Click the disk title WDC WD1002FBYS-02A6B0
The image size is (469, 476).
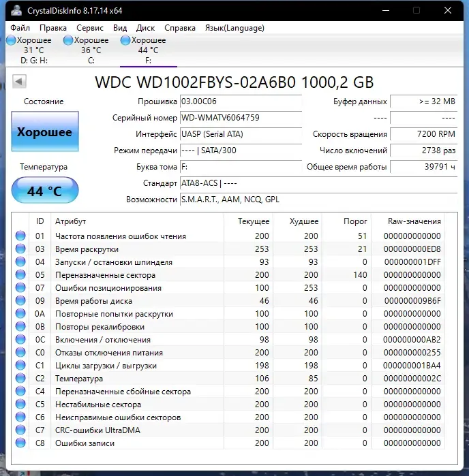195,82
